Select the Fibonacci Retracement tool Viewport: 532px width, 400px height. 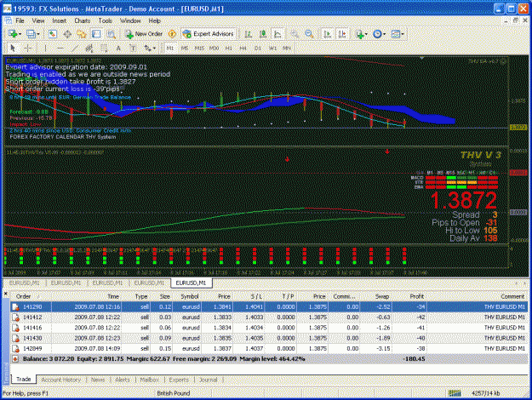[x=104, y=49]
